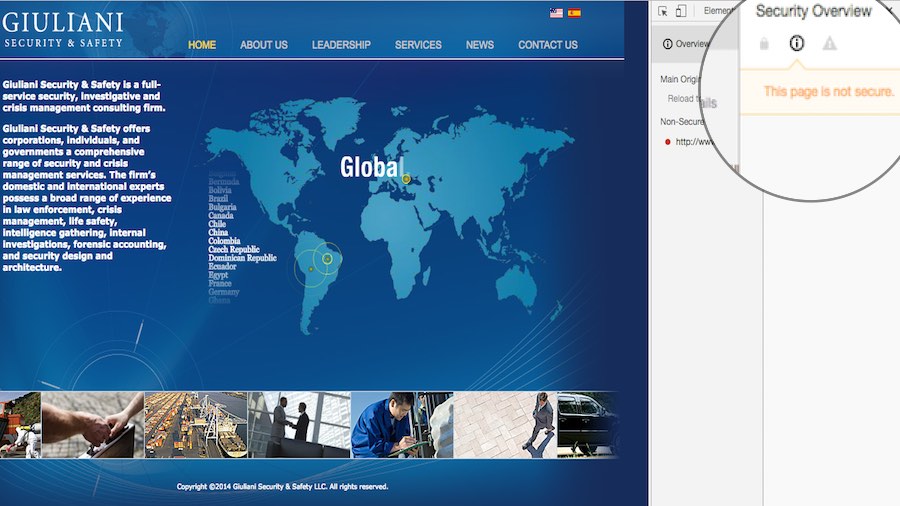
Task: Click CONTACT US in the navigation
Action: click(x=548, y=45)
